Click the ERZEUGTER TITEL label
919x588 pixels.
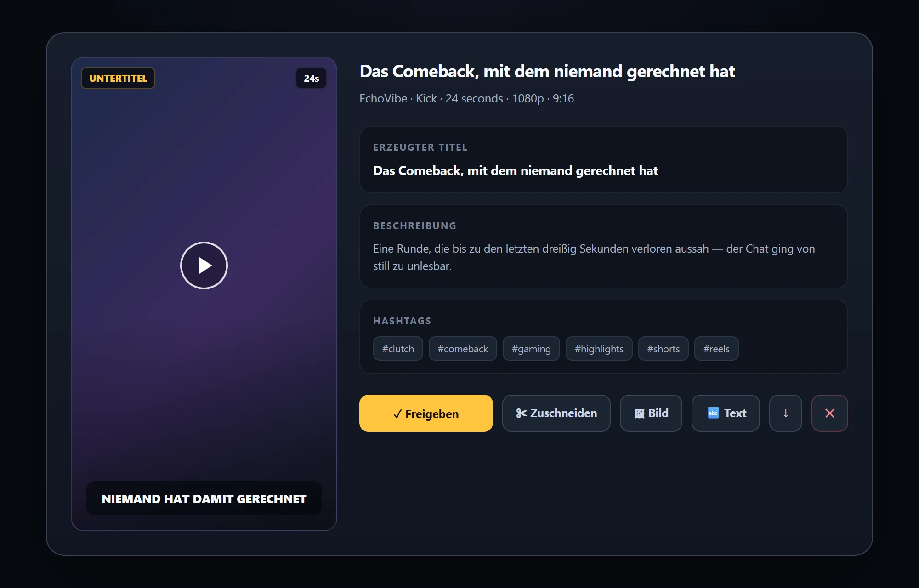[420, 147]
